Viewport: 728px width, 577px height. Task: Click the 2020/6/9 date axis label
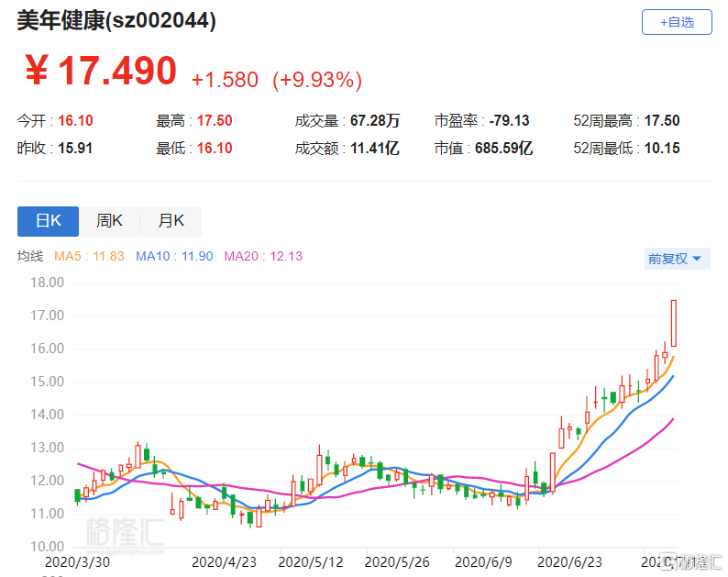coord(483,562)
